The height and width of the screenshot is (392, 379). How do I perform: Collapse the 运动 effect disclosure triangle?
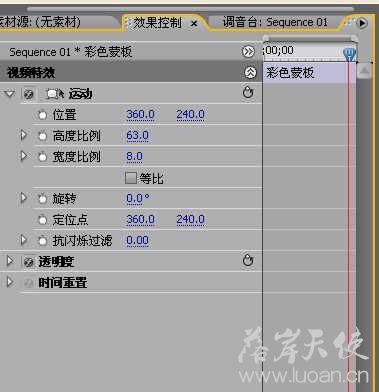10,94
